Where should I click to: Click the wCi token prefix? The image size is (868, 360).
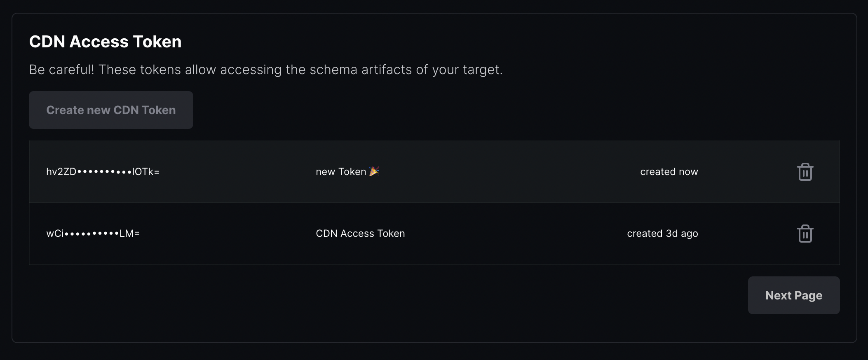pos(55,234)
